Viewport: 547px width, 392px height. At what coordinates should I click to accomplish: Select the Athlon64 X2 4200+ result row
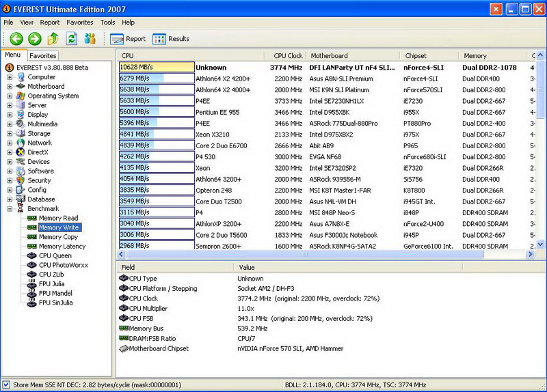point(327,79)
